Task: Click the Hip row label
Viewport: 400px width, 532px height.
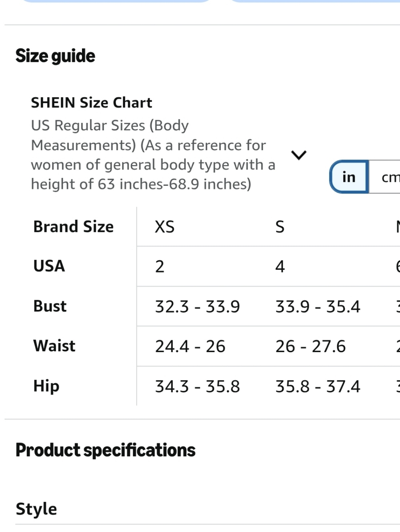Action: pos(46,386)
